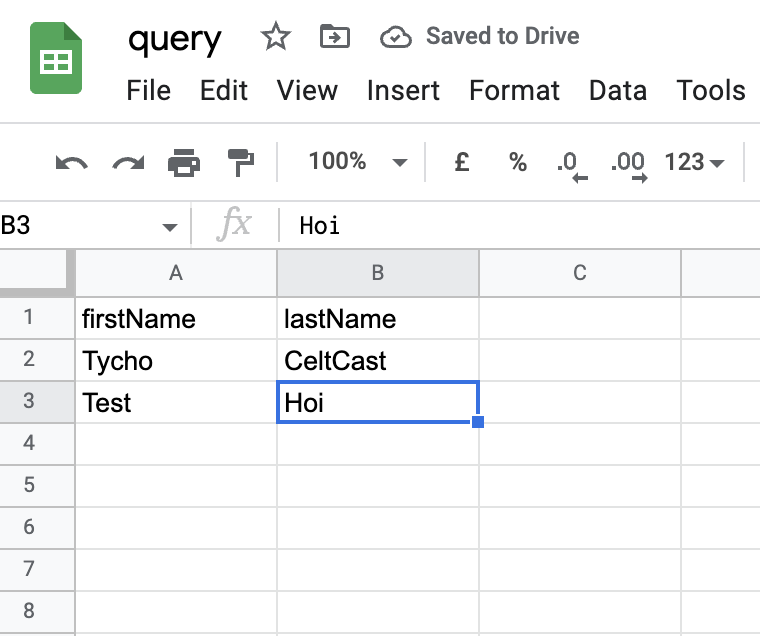The height and width of the screenshot is (636, 760).
Task: Open the Format menu
Action: [514, 91]
